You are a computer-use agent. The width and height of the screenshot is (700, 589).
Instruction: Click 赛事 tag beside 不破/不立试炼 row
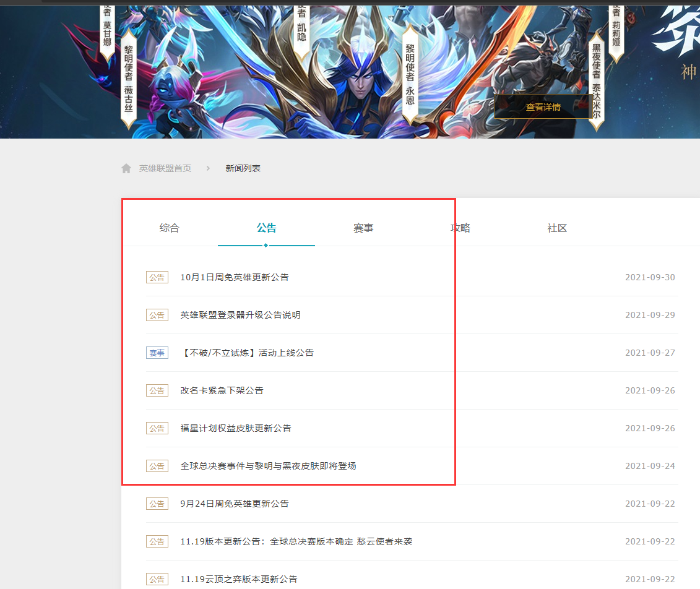pos(157,353)
